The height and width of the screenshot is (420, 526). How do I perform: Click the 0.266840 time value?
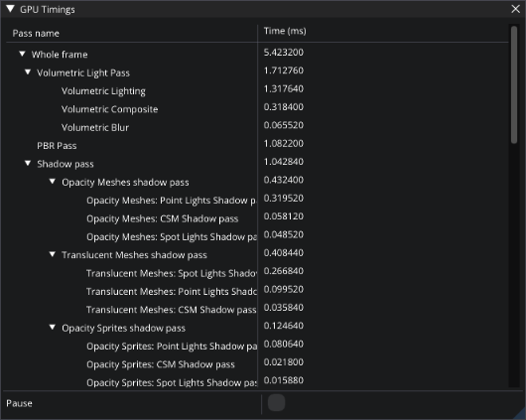click(x=284, y=271)
